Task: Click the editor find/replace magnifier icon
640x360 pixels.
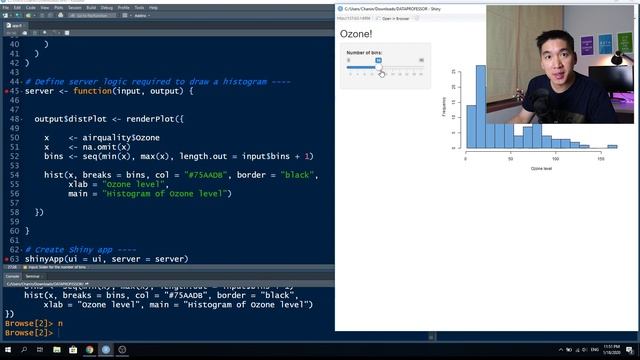Action: (x=45, y=33)
